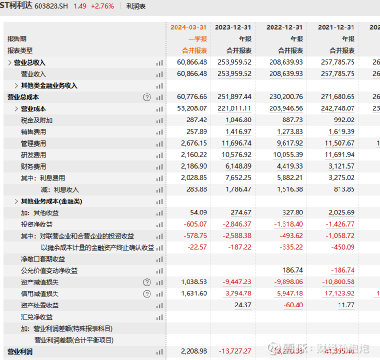Viewport: 380px width, 360px height.
Task: Click help question mark beside 信用减值损失
Action: 147,294
